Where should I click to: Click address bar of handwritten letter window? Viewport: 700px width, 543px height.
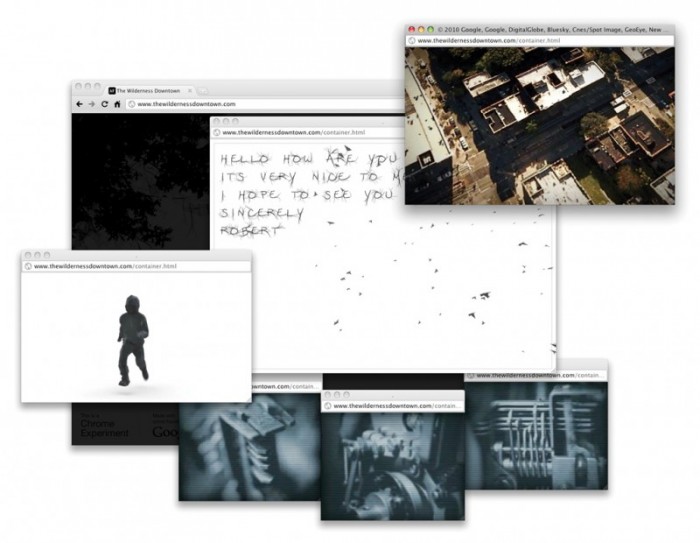(308, 133)
